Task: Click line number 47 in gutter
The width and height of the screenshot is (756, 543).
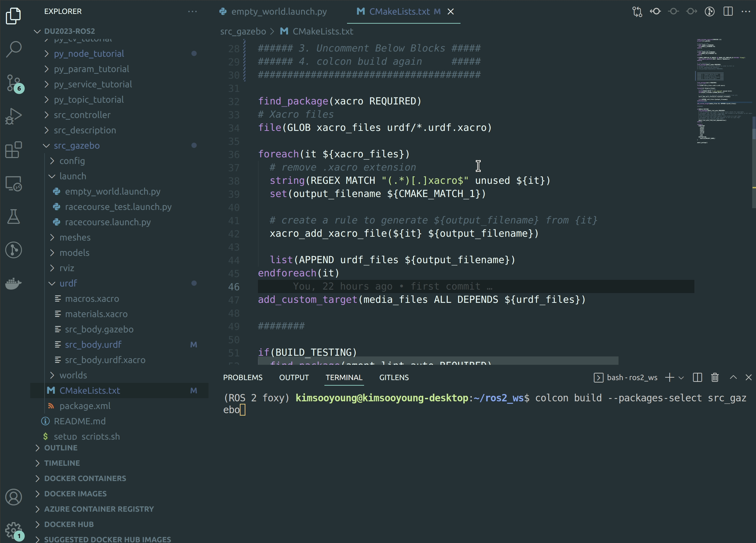Action: 234,300
